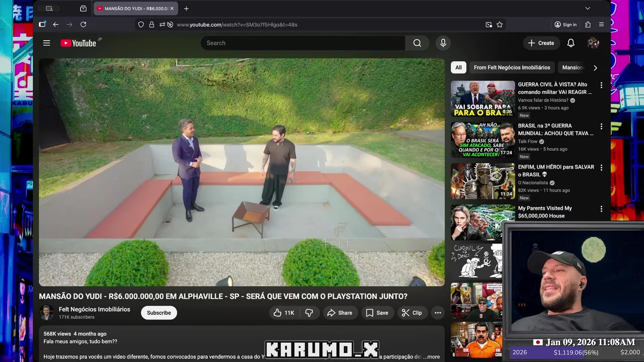This screenshot has width=644, height=362.
Task: Toggle browser sidebar button
Action: tap(42, 25)
